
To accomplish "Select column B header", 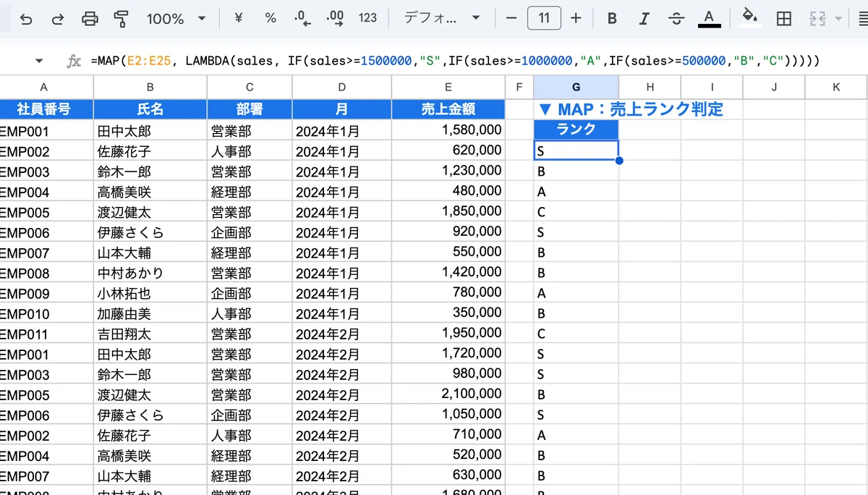I will point(150,88).
